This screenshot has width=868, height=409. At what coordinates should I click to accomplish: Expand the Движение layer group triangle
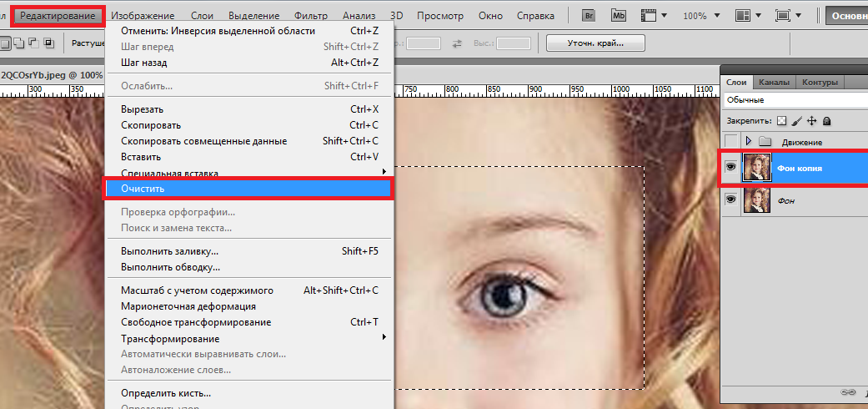[749, 141]
